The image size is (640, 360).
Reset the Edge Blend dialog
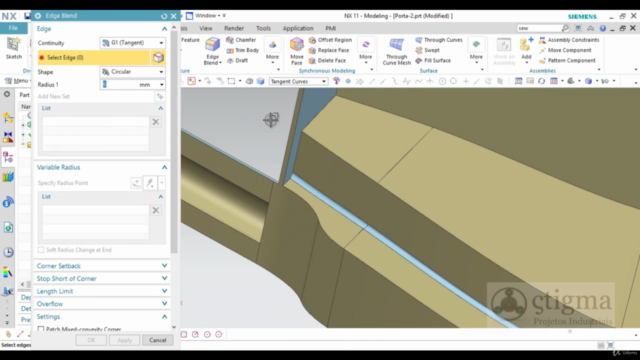pyautogui.click(x=164, y=16)
